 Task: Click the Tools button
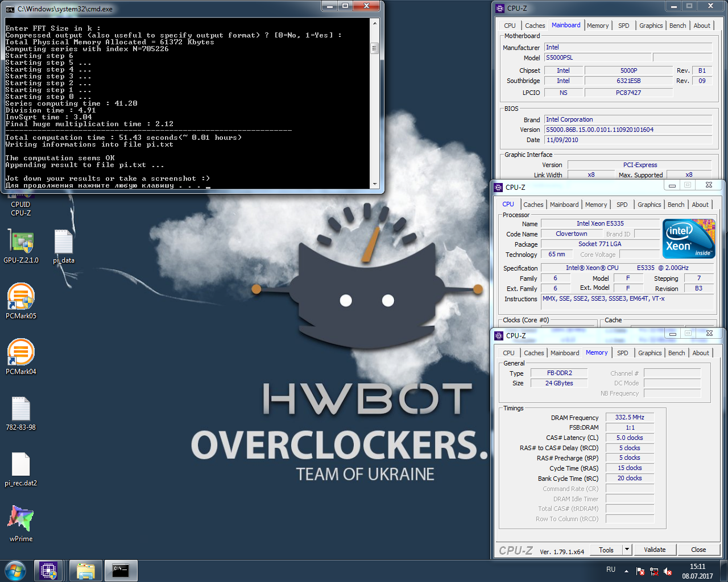pos(606,550)
